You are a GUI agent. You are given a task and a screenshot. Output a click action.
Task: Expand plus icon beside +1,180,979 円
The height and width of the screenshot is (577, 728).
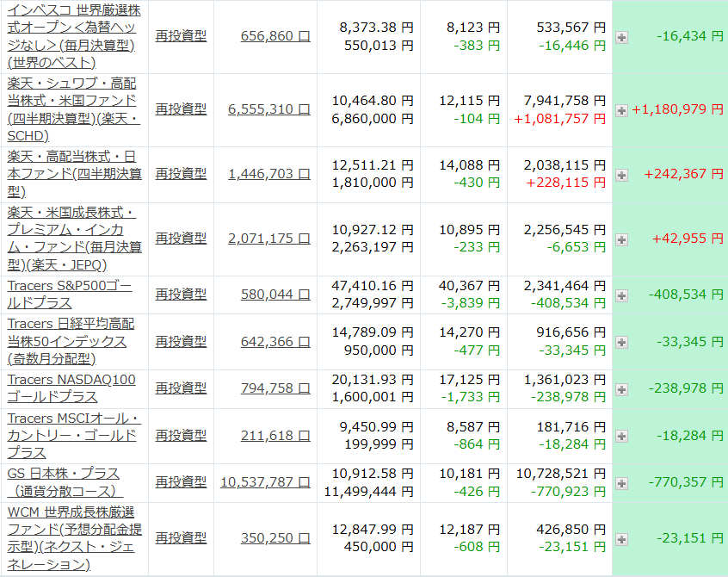point(621,110)
